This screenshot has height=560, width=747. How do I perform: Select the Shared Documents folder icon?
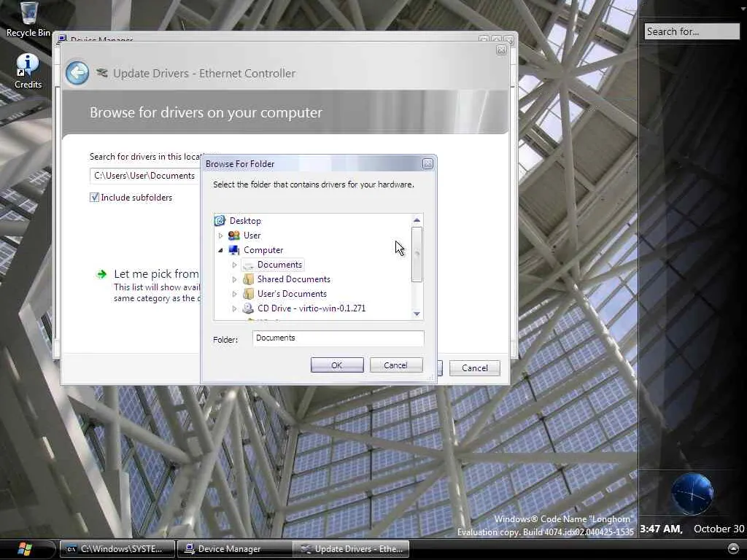pyautogui.click(x=248, y=279)
